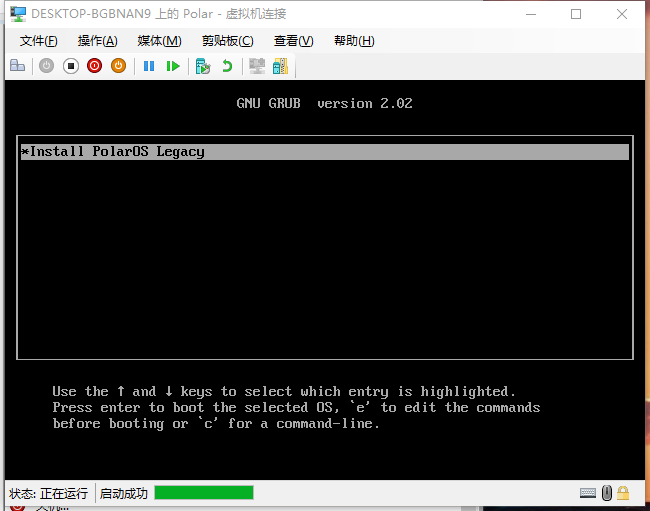
Task: Open the 帮助(H) menu
Action: pyautogui.click(x=354, y=41)
